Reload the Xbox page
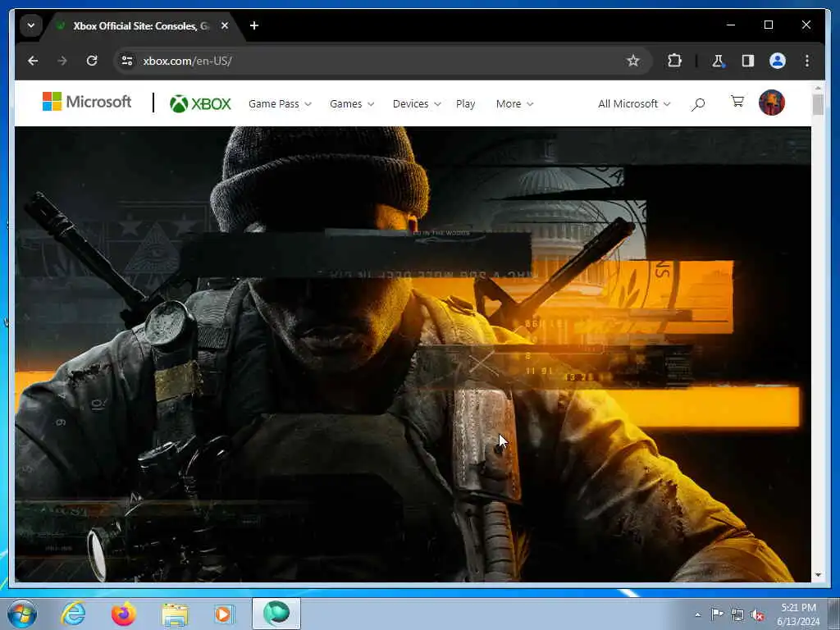 click(92, 61)
